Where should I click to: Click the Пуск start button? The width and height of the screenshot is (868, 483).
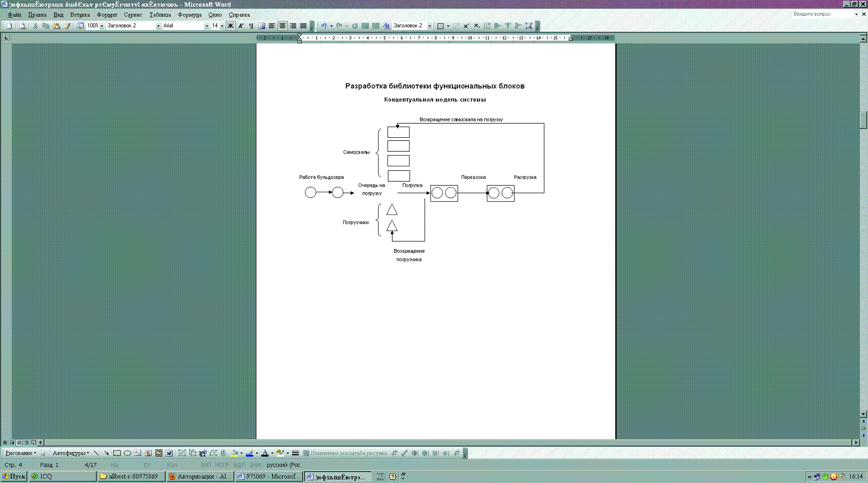click(x=14, y=476)
